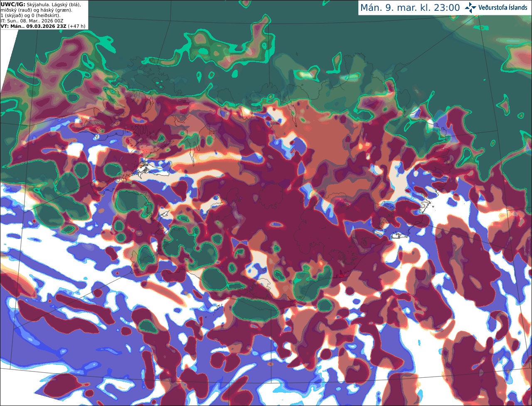
Task: Click the "Veðurstofa Íslands" name text
Action: (502, 7)
